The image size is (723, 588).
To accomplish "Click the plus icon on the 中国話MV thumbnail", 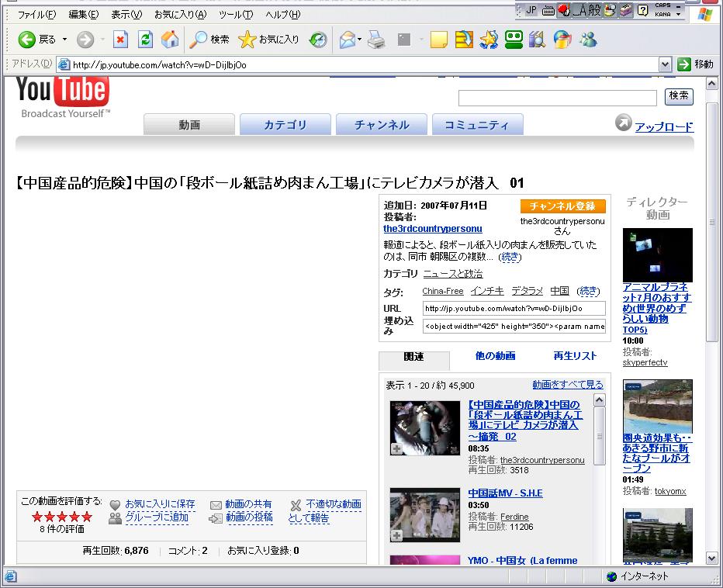I will tap(396, 535).
